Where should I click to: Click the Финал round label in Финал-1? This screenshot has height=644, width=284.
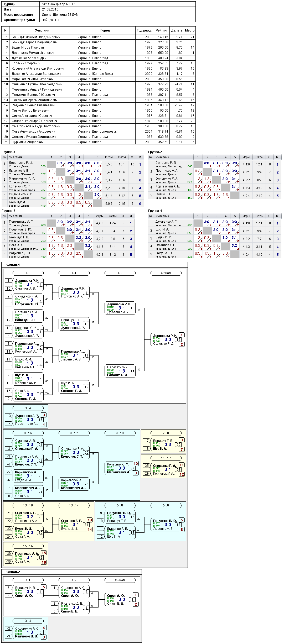pyautogui.click(x=166, y=273)
